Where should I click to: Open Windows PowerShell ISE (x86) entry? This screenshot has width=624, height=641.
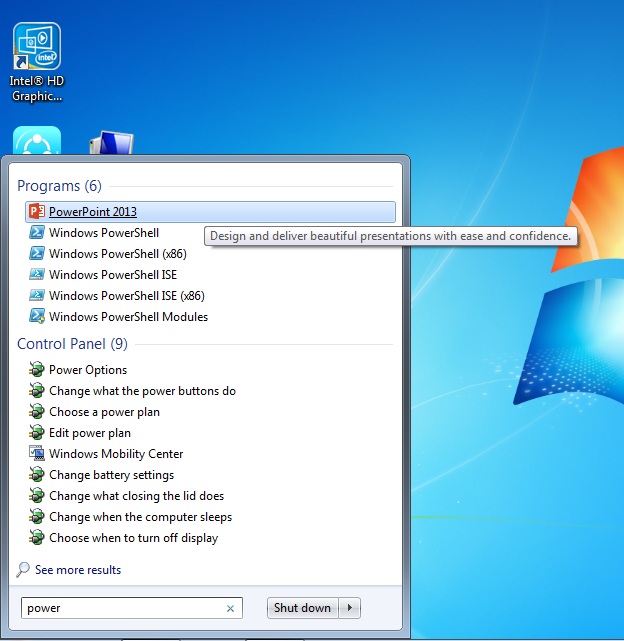point(127,296)
